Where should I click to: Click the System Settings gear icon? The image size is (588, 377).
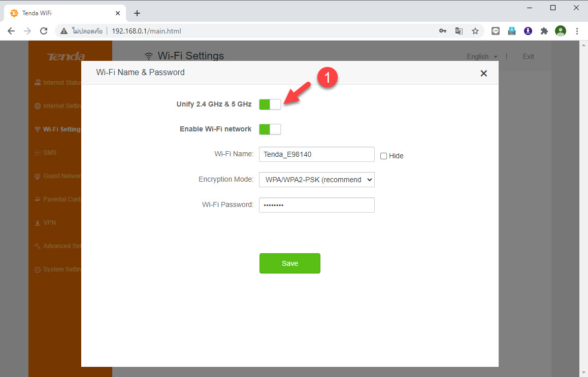click(38, 269)
